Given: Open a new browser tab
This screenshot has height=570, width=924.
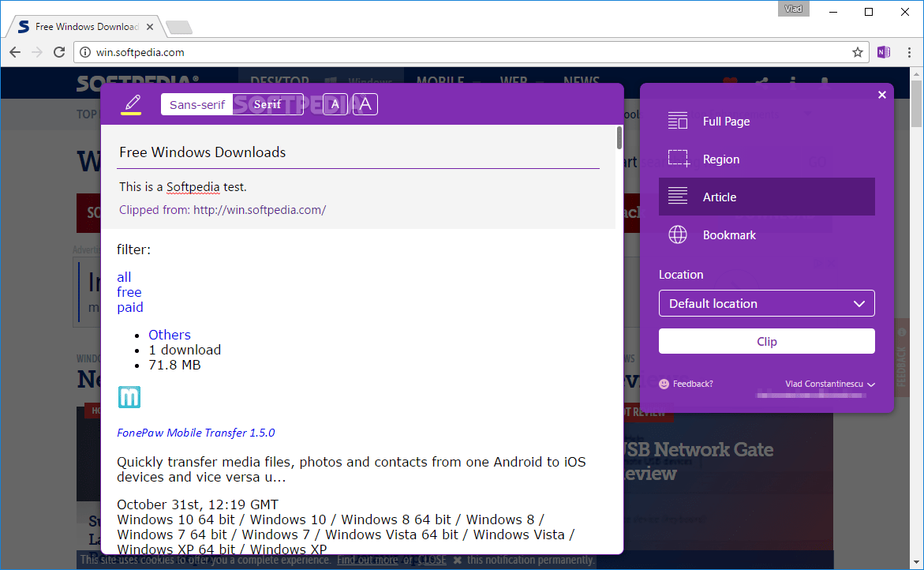Looking at the screenshot, I should click(x=178, y=27).
